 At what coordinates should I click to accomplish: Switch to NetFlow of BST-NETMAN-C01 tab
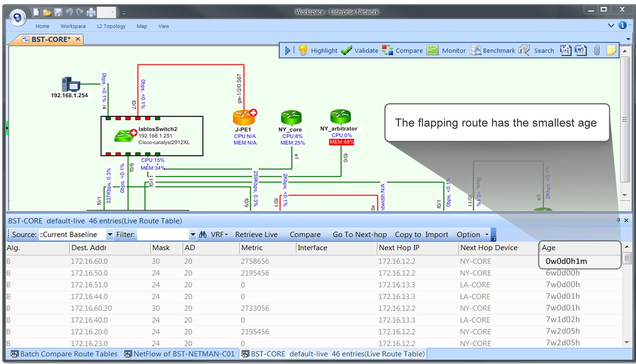179,354
